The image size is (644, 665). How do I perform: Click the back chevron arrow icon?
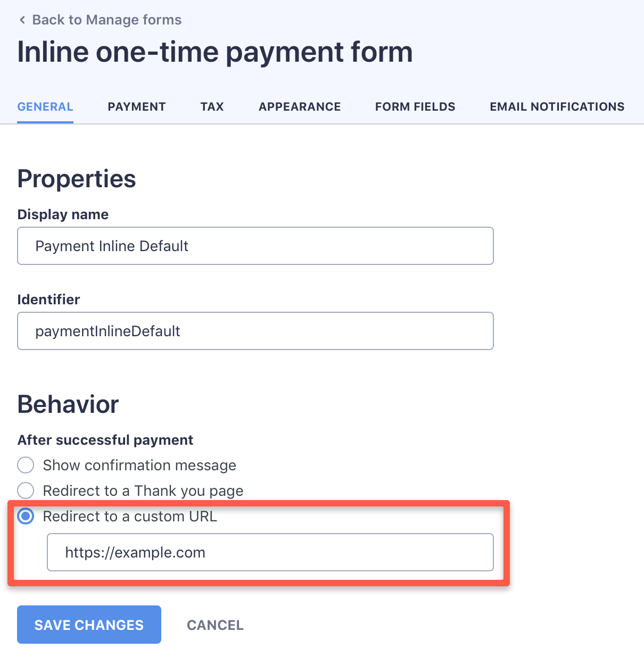(22, 20)
